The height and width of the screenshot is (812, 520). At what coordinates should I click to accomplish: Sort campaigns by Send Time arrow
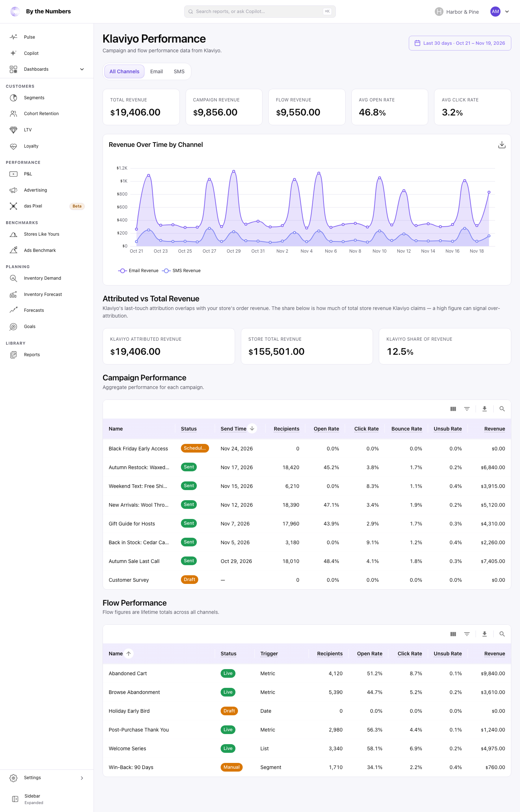coord(252,428)
